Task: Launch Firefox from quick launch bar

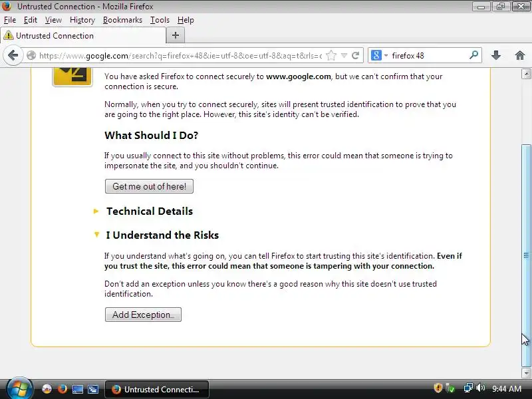Action: [x=62, y=389]
